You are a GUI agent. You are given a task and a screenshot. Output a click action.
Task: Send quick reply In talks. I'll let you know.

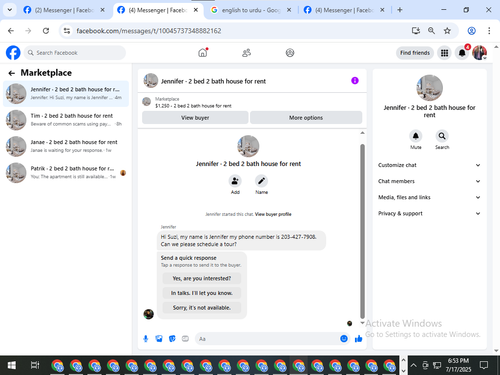tap(202, 293)
